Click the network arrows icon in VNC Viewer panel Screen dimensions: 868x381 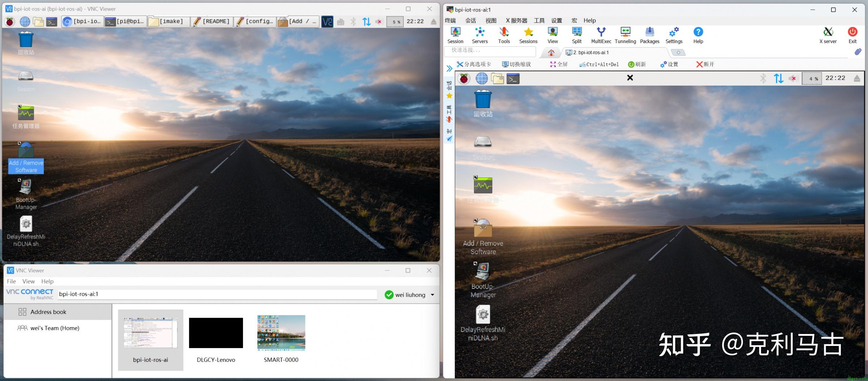point(366,22)
